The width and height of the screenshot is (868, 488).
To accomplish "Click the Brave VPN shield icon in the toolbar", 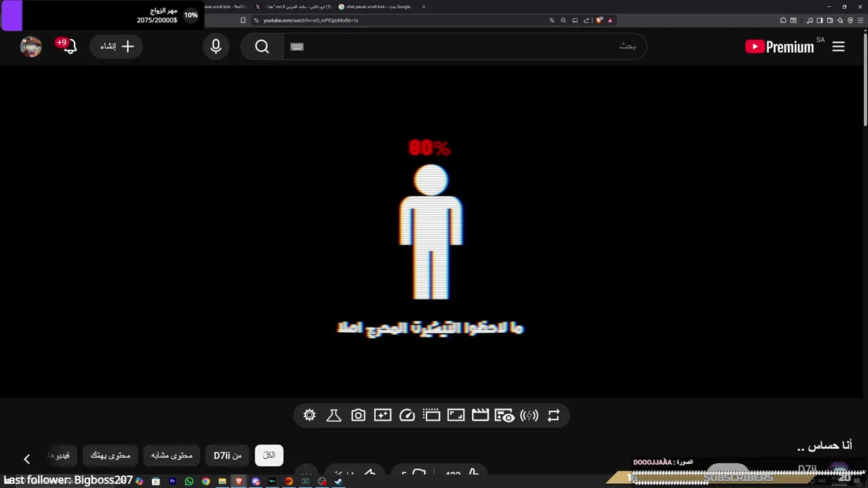I will tap(850, 20).
